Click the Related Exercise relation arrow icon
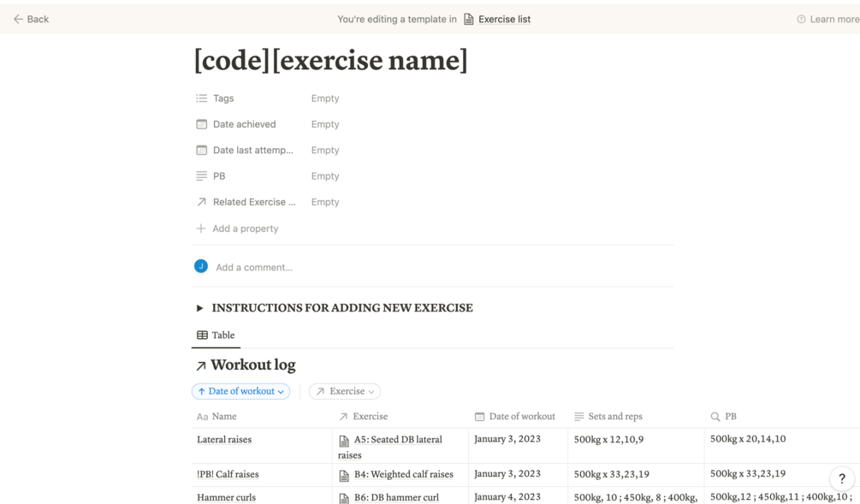The image size is (860, 504). coord(202,202)
